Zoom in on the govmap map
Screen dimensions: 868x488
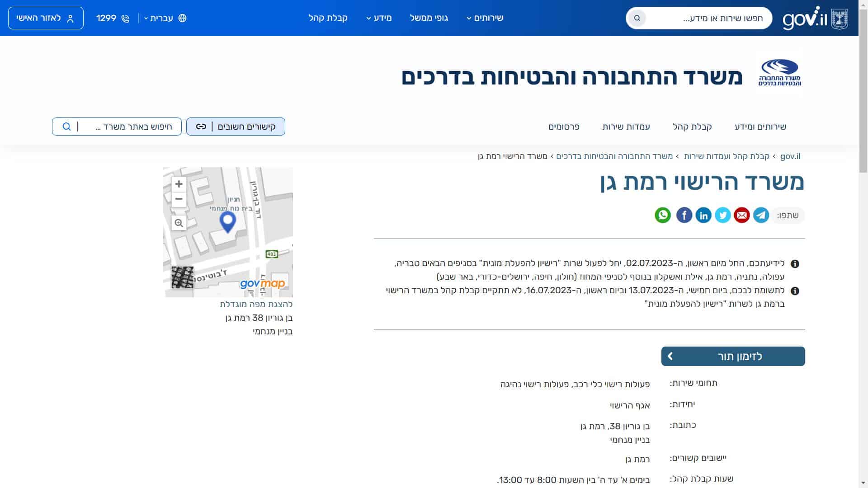point(179,184)
